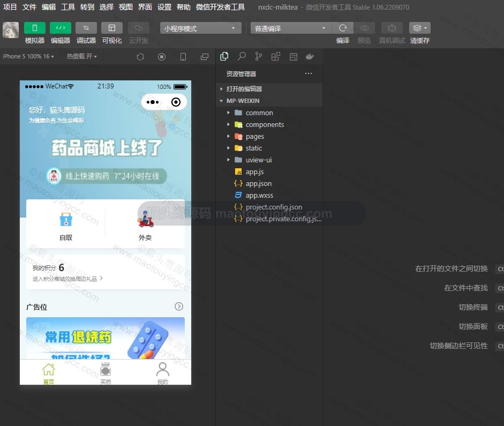Toggle the Editor panel button

[61, 28]
